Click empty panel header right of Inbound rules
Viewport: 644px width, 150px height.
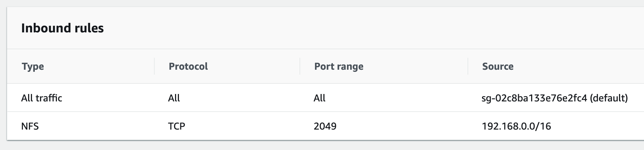pos(352,28)
